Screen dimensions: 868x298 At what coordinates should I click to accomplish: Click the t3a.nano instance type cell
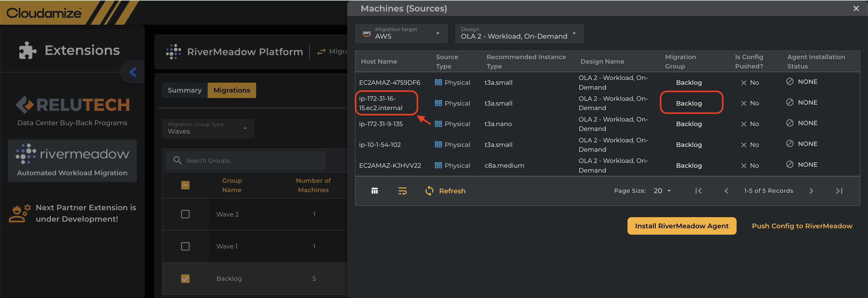click(498, 124)
